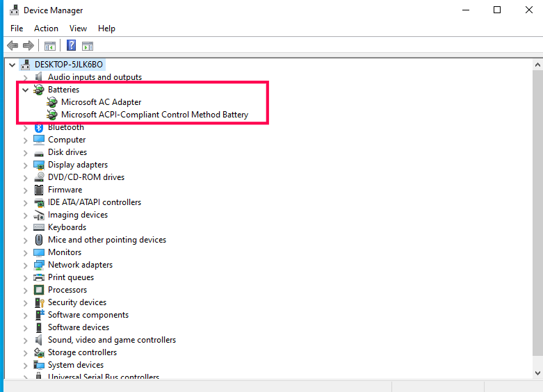This screenshot has height=392, width=543.
Task: Select the Monitors label
Action: [x=65, y=252]
